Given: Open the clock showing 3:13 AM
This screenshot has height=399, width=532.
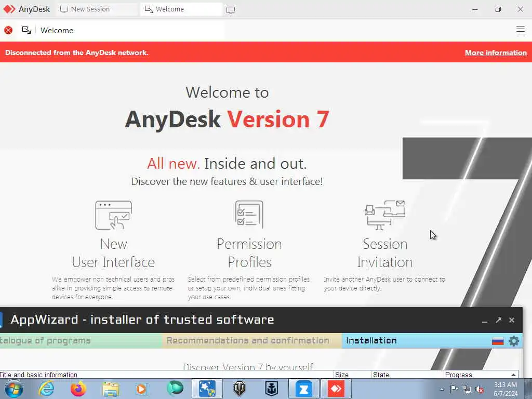Looking at the screenshot, I should point(506,389).
